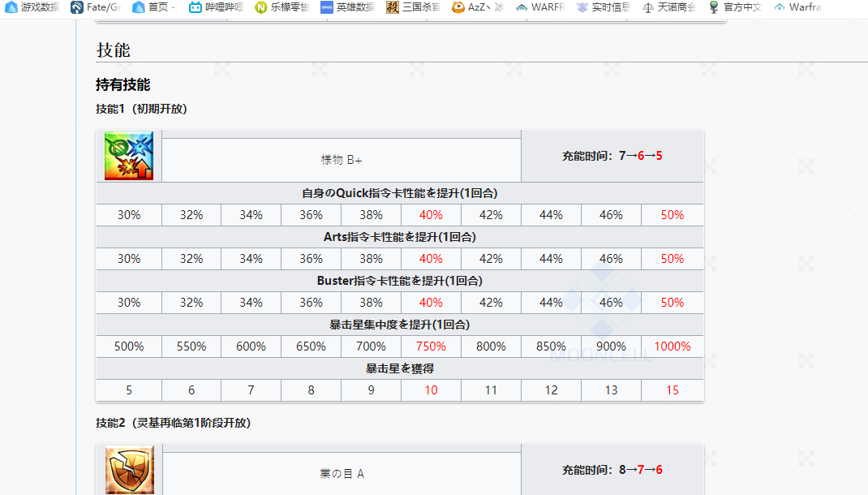Open the 三国杀官 bookmark
This screenshot has width=868, height=495.
coord(413,7)
